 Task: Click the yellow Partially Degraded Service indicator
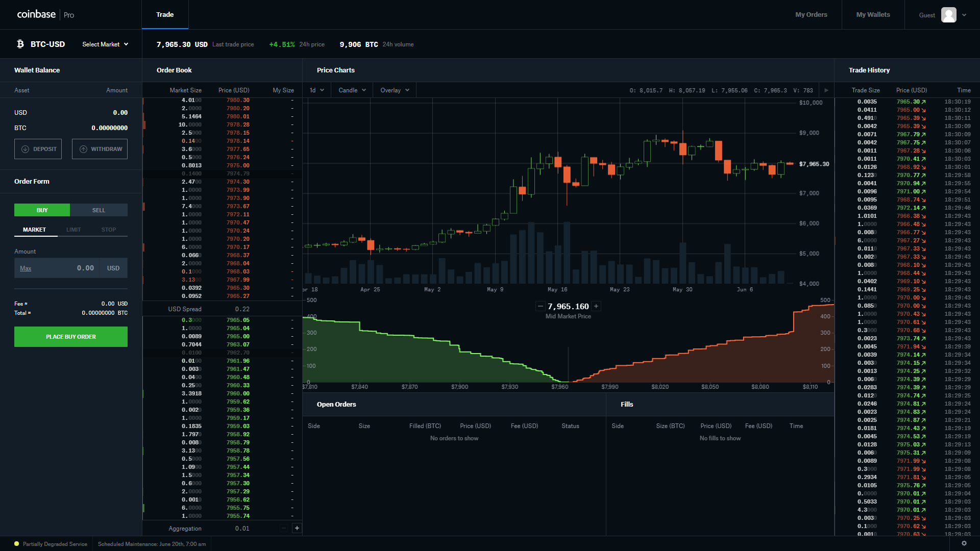(x=17, y=544)
